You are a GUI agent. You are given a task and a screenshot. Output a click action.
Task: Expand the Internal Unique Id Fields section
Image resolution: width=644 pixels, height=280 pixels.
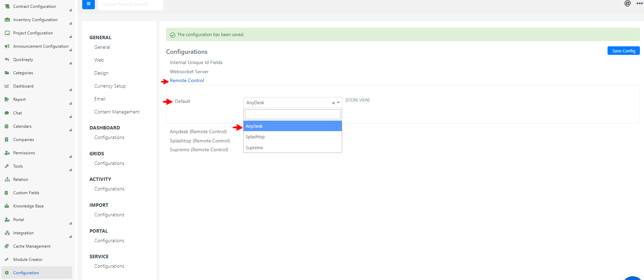pos(196,62)
